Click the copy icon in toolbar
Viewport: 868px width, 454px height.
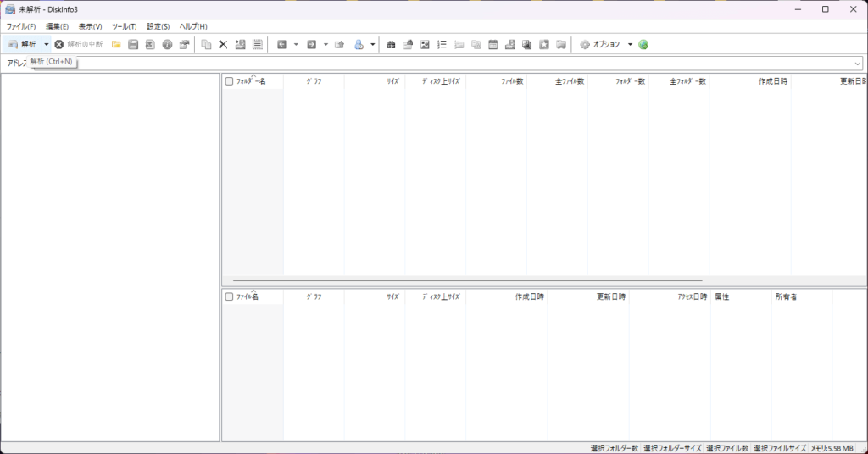pyautogui.click(x=206, y=44)
